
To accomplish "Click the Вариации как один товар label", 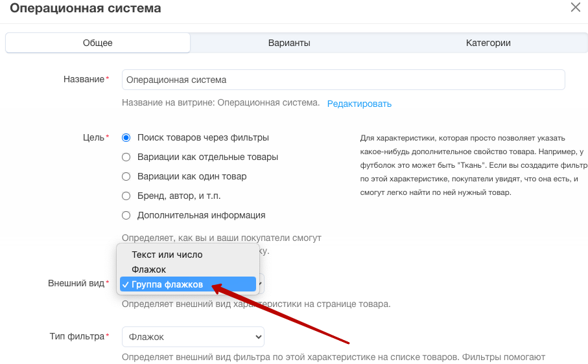I will [x=192, y=176].
